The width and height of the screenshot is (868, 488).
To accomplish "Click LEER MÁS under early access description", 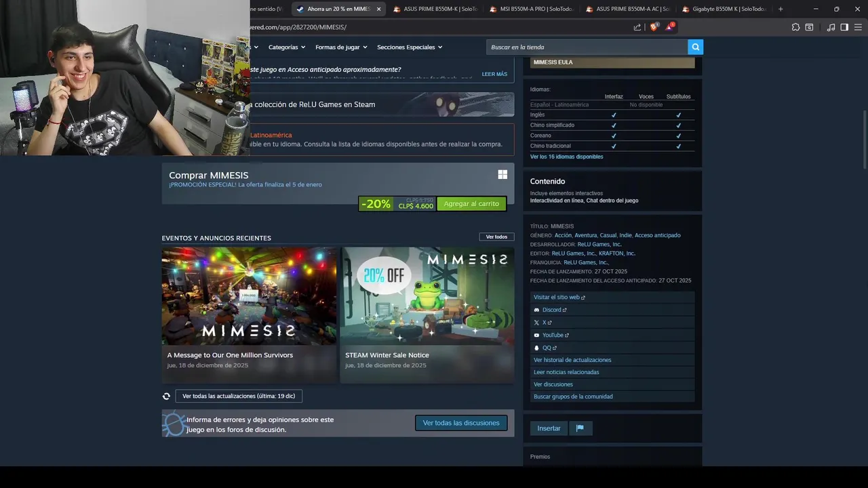I will pyautogui.click(x=494, y=74).
